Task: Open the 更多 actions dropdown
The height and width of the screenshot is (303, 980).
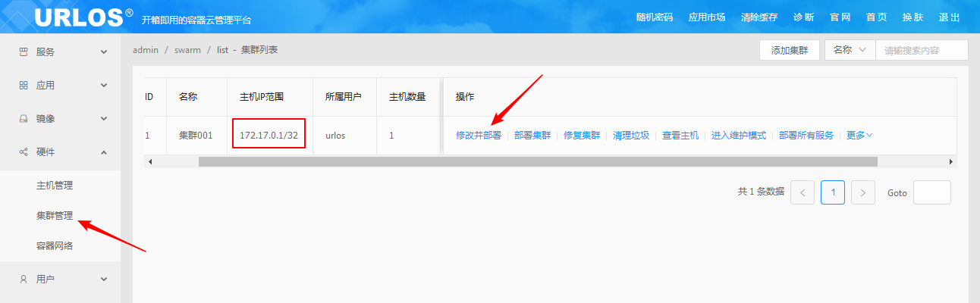Action: [859, 136]
